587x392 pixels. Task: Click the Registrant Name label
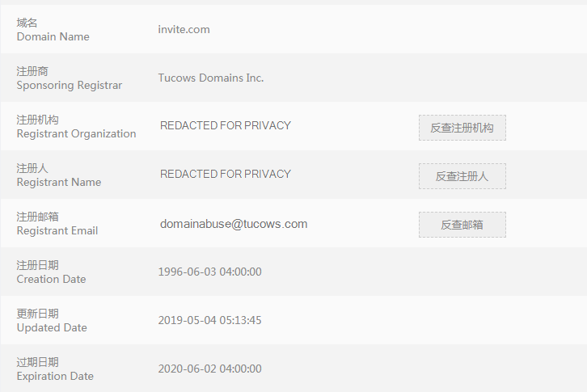click(58, 183)
